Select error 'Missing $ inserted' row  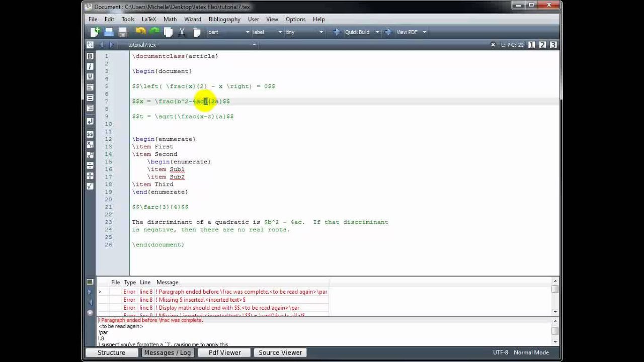tap(213, 300)
